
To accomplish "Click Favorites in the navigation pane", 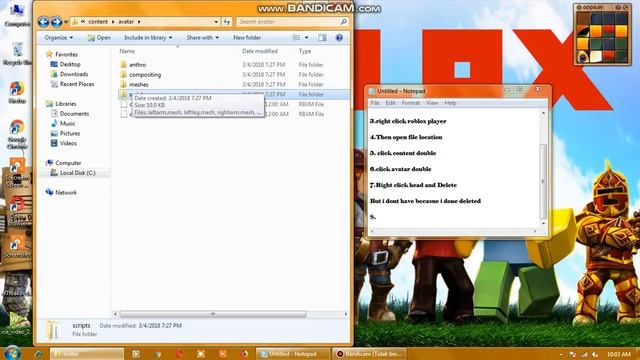I will (x=66, y=54).
